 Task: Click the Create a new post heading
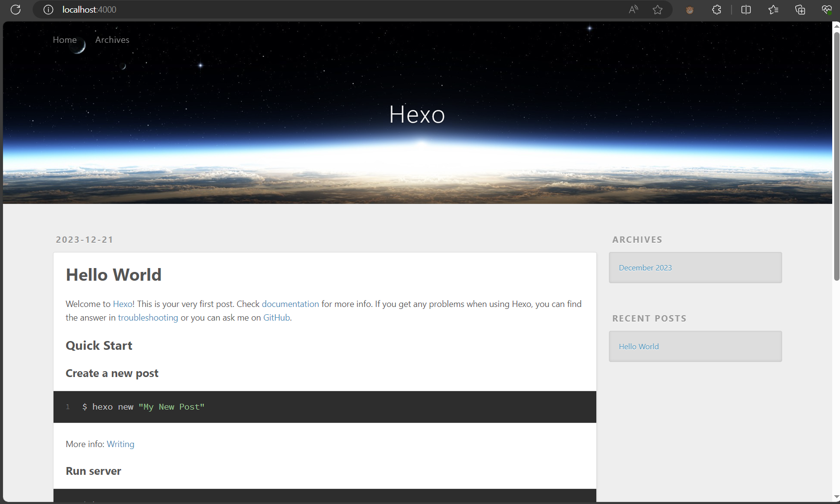point(112,374)
